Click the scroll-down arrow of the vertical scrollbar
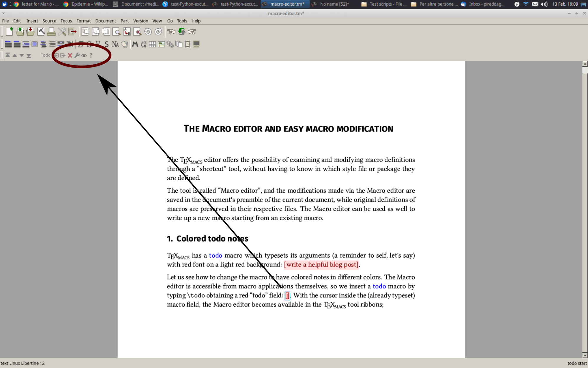 click(x=584, y=355)
